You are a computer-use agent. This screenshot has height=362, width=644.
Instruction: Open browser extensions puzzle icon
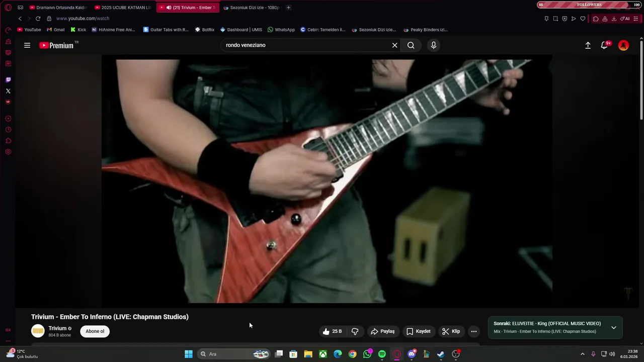tap(596, 19)
